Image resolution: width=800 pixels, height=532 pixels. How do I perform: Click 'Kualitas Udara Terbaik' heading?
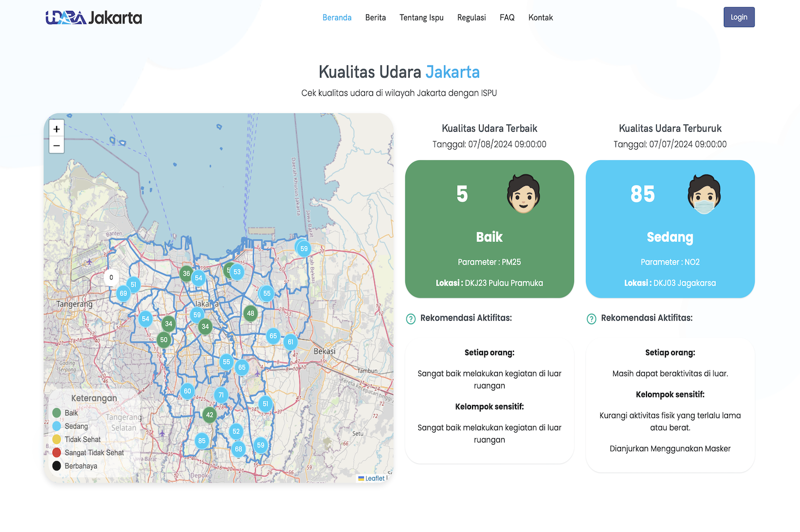pyautogui.click(x=489, y=128)
